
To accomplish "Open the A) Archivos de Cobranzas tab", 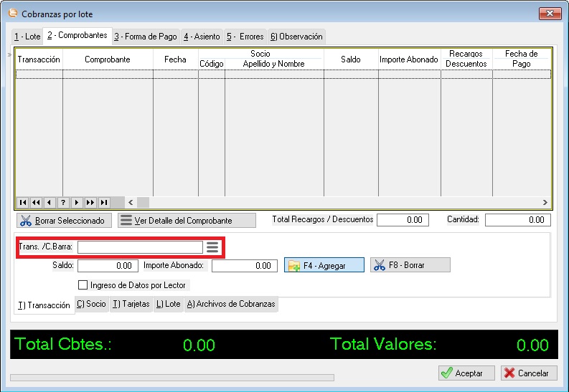I will pos(230,305).
